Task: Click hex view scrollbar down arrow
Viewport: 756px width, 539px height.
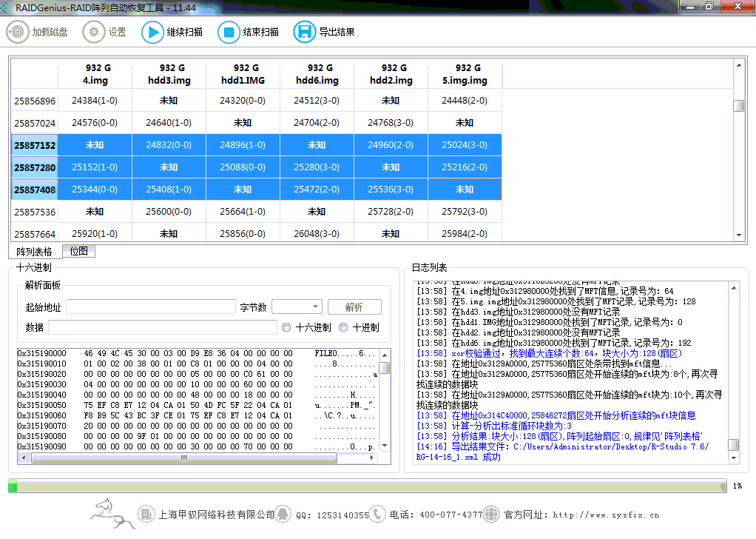Action: click(x=385, y=446)
